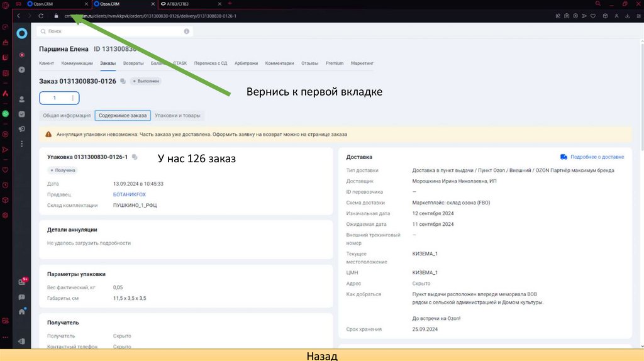Open WhatsApp in the browser sidebar
Viewport: 644px width, 361px height.
pyautogui.click(x=5, y=114)
